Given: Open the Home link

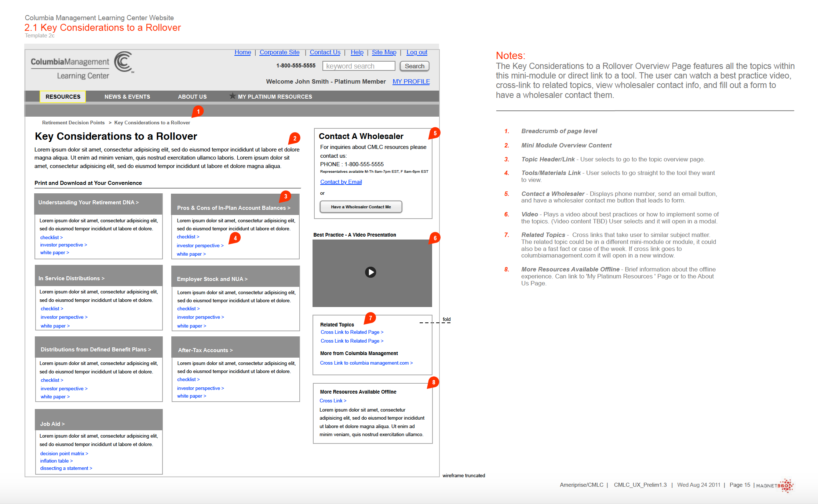Looking at the screenshot, I should 243,52.
